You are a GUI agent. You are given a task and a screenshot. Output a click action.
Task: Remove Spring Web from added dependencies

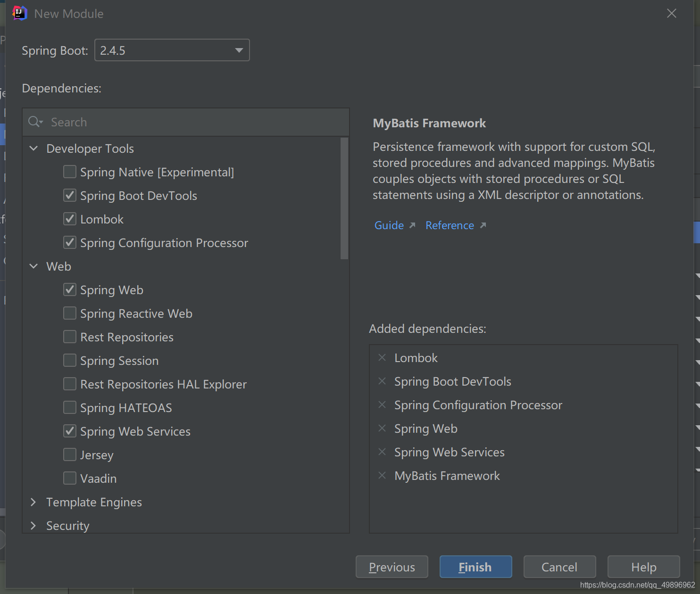coord(382,429)
